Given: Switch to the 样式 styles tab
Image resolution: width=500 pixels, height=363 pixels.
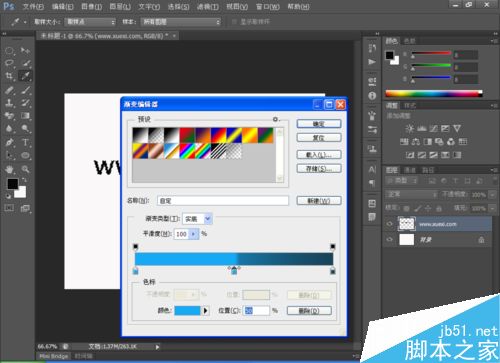Looking at the screenshot, I should 410,106.
